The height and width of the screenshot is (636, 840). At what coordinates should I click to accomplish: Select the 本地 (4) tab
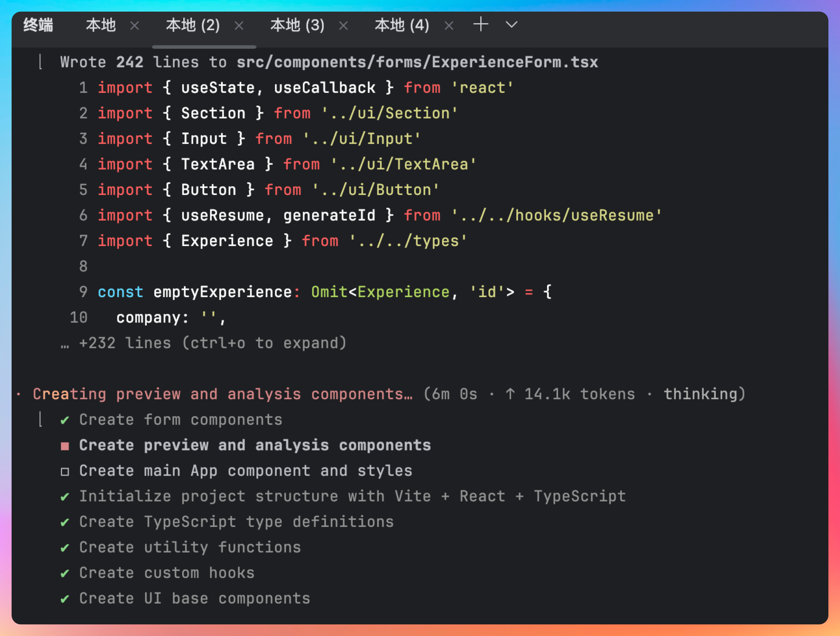402,26
